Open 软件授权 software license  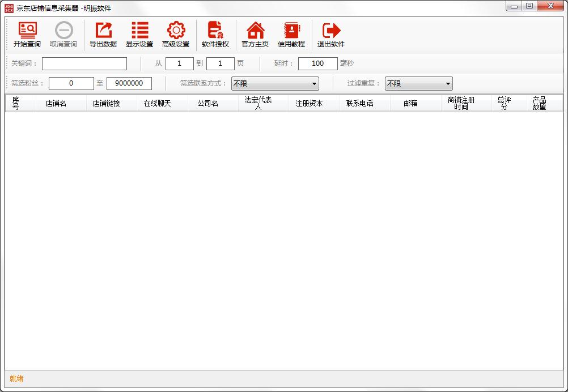[x=215, y=35]
